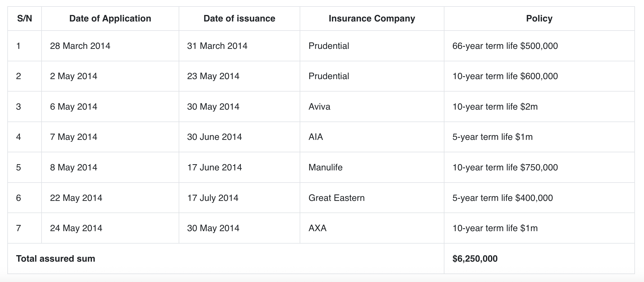Screen dimensions: 644x282
Task: Select the 30 June 2014 issuance date
Action: [x=214, y=137]
